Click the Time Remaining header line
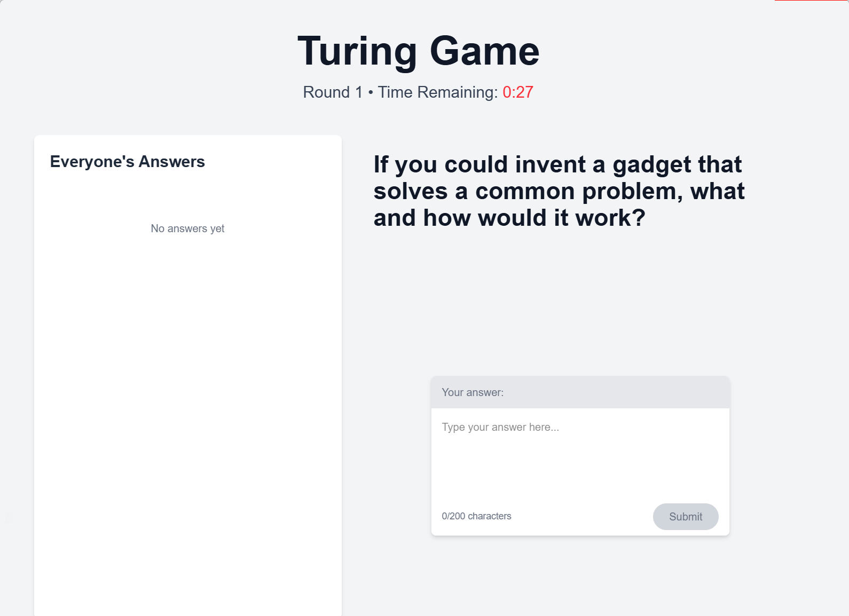The width and height of the screenshot is (849, 616). [x=416, y=92]
